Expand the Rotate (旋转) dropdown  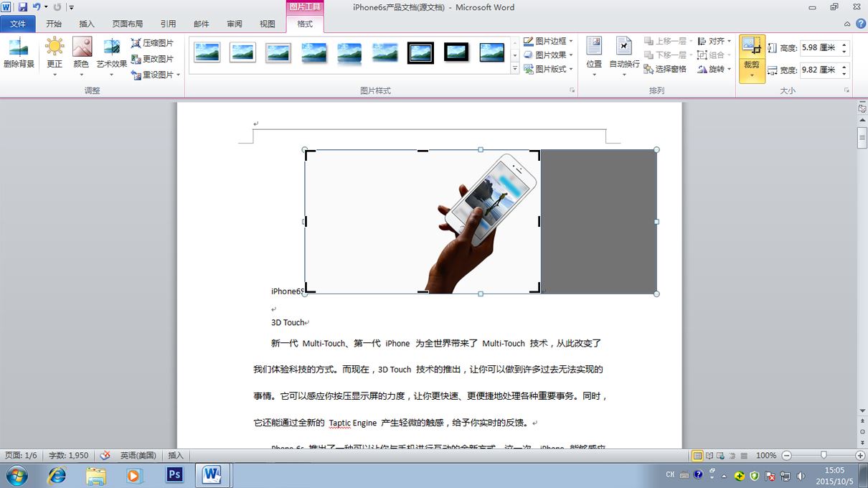pyautogui.click(x=729, y=70)
